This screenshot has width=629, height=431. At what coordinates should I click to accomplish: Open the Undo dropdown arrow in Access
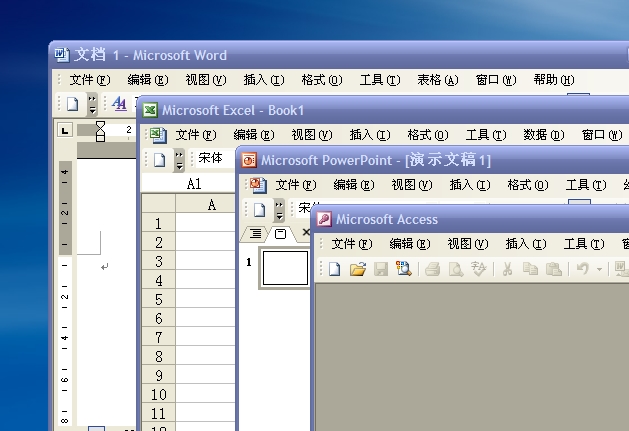[x=599, y=269]
